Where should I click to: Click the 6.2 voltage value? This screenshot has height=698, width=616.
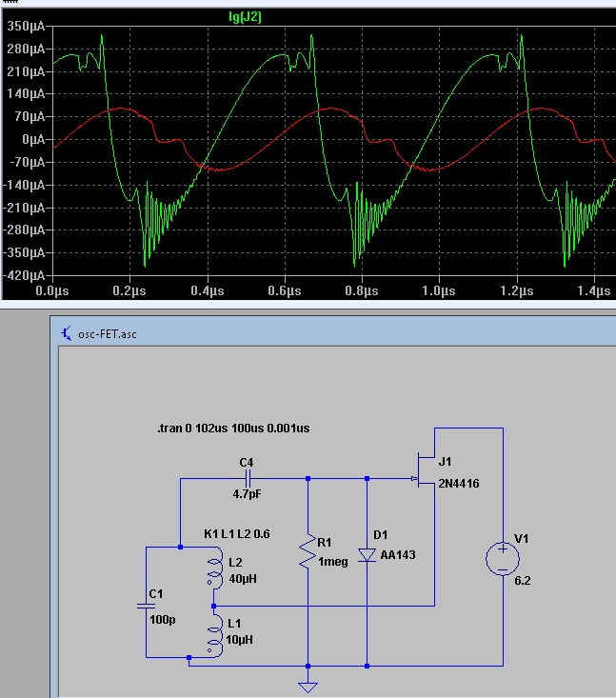tap(523, 581)
